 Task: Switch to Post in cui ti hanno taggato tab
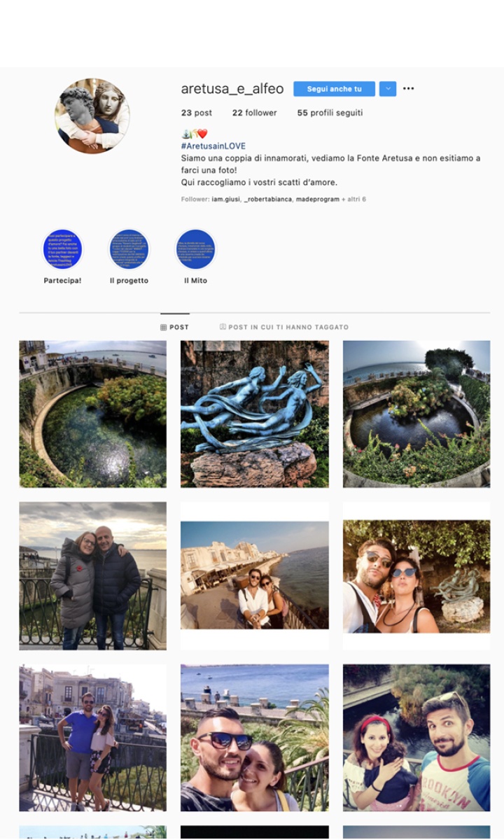tap(284, 327)
